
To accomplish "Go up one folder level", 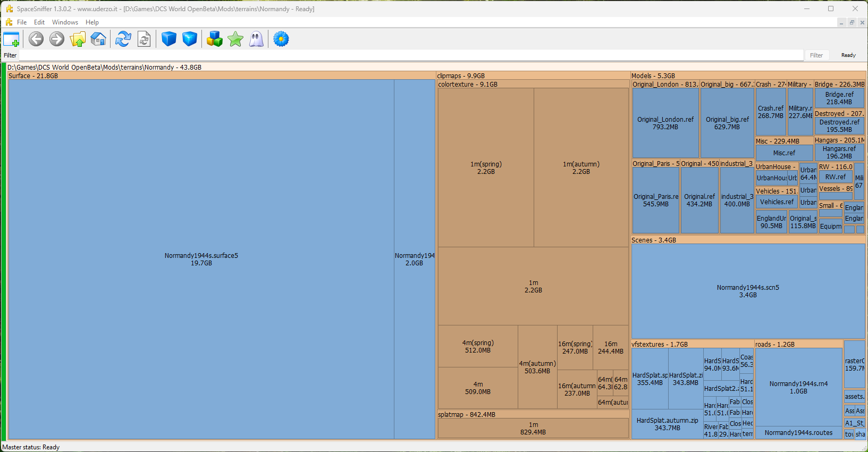I will click(78, 39).
